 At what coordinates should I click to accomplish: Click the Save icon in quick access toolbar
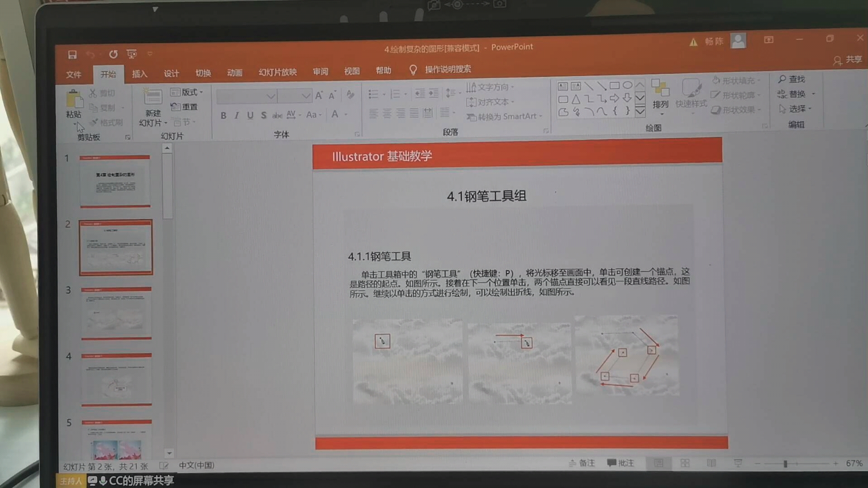click(72, 55)
